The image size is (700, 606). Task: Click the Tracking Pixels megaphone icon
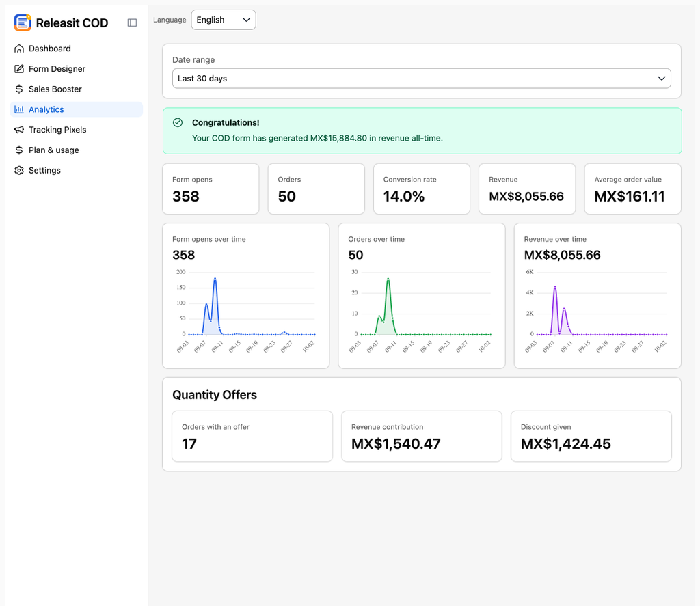[18, 130]
